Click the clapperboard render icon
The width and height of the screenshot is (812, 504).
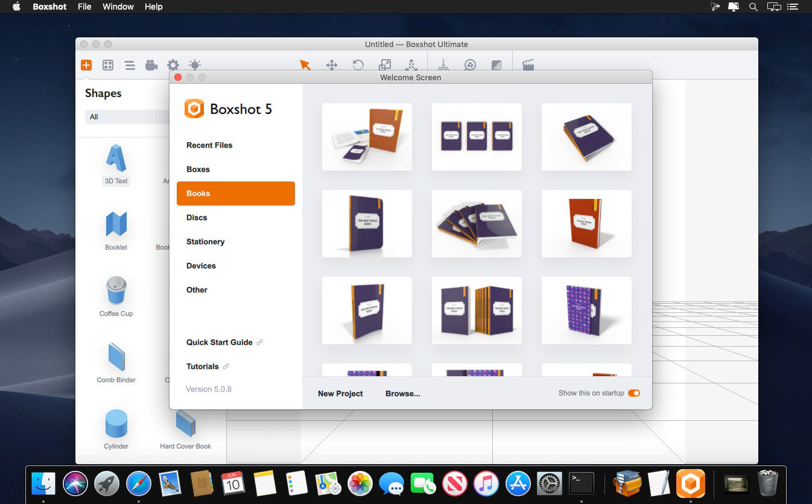pyautogui.click(x=528, y=65)
